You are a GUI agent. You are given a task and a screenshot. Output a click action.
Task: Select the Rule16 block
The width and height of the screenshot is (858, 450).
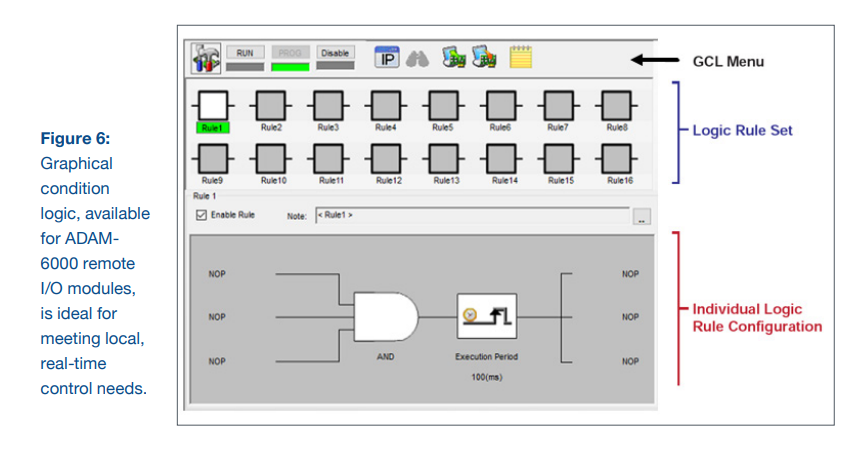(x=616, y=159)
